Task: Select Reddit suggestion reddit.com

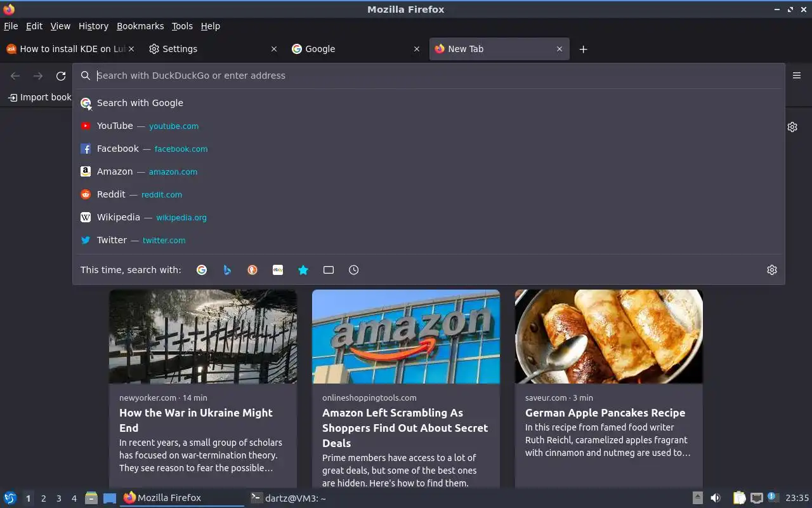Action: [x=429, y=194]
